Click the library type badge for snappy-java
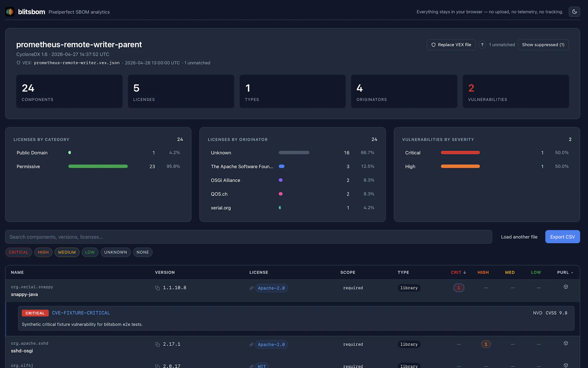 tap(409, 288)
